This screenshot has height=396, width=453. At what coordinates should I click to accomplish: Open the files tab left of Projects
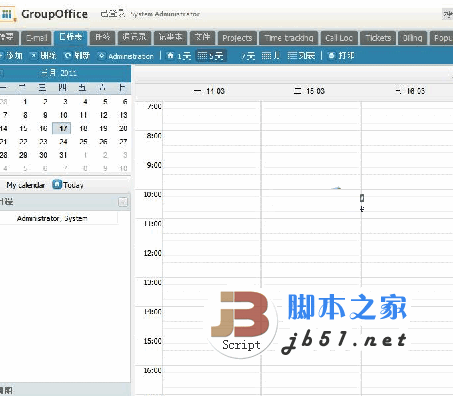tap(203, 38)
